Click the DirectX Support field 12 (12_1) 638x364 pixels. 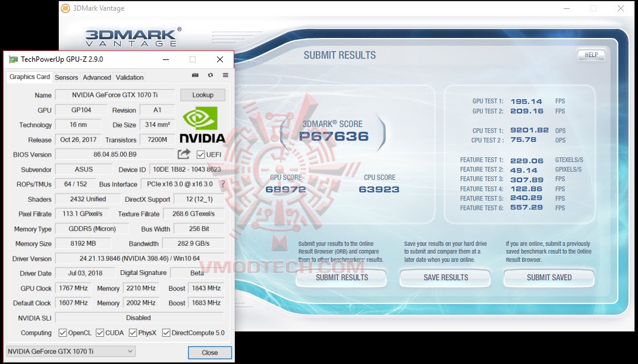click(x=199, y=199)
